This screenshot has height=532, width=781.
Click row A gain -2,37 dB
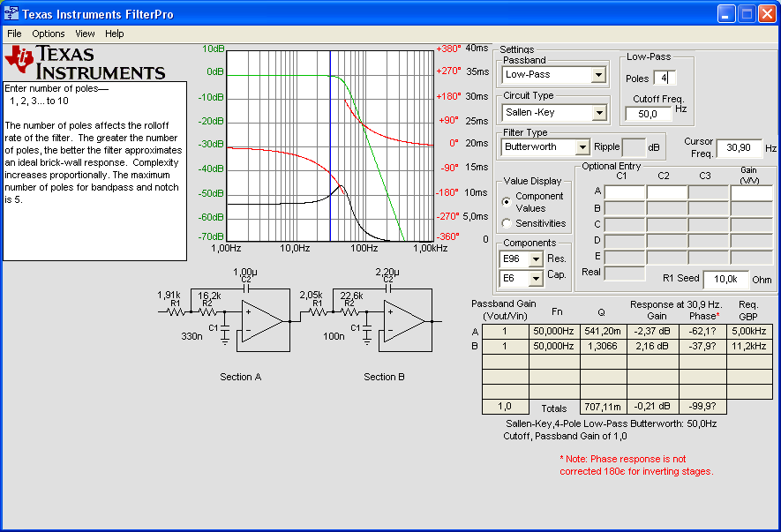(652, 331)
